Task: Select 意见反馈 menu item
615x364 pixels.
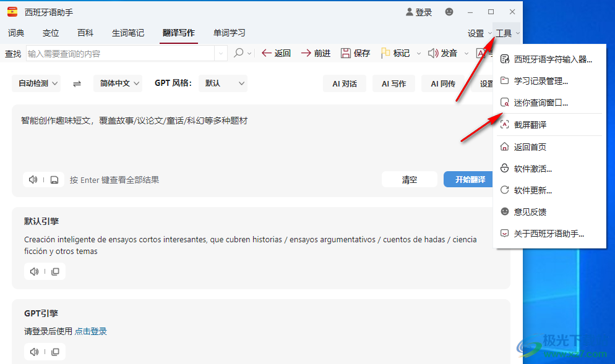Action: [549, 211]
